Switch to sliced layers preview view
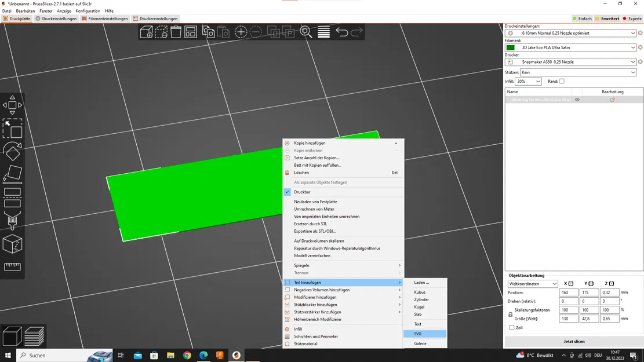The width and height of the screenshot is (644, 362). (x=35, y=336)
